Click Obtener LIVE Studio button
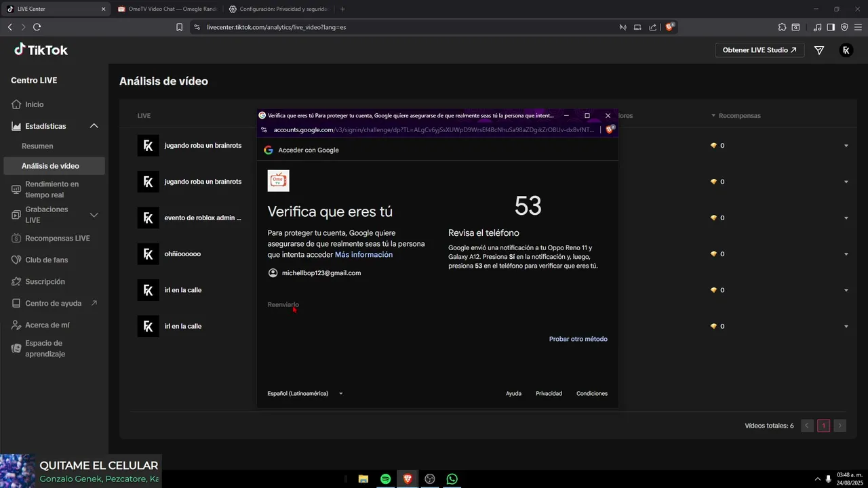The height and width of the screenshot is (488, 868). (x=759, y=50)
